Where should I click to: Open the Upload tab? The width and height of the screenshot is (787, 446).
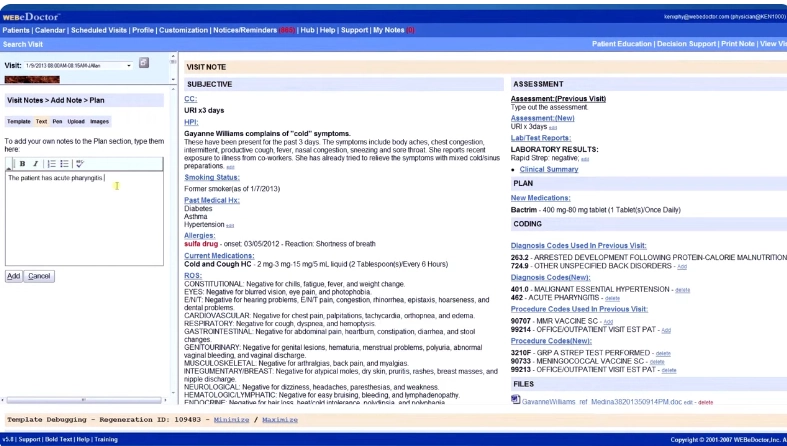[x=76, y=121]
